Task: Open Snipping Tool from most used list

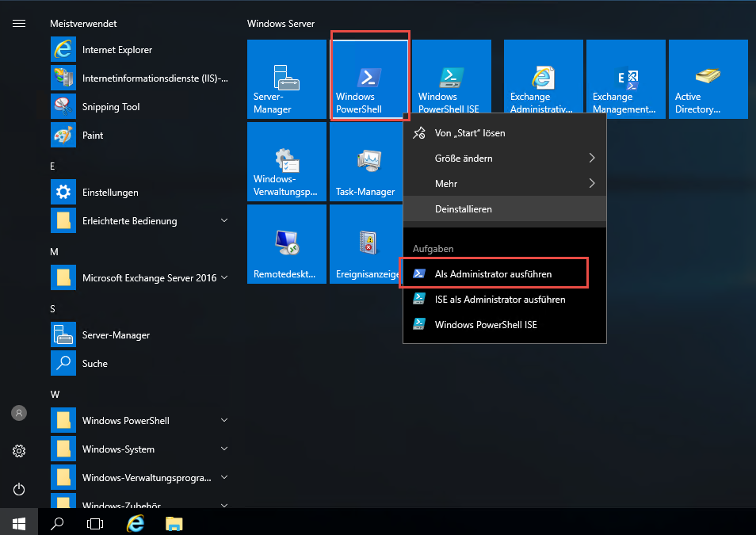Action: pos(111,107)
